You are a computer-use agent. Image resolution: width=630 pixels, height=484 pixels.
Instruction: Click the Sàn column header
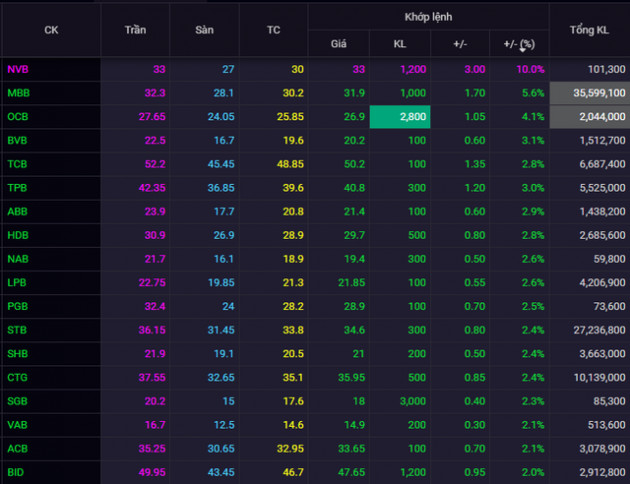tap(204, 30)
